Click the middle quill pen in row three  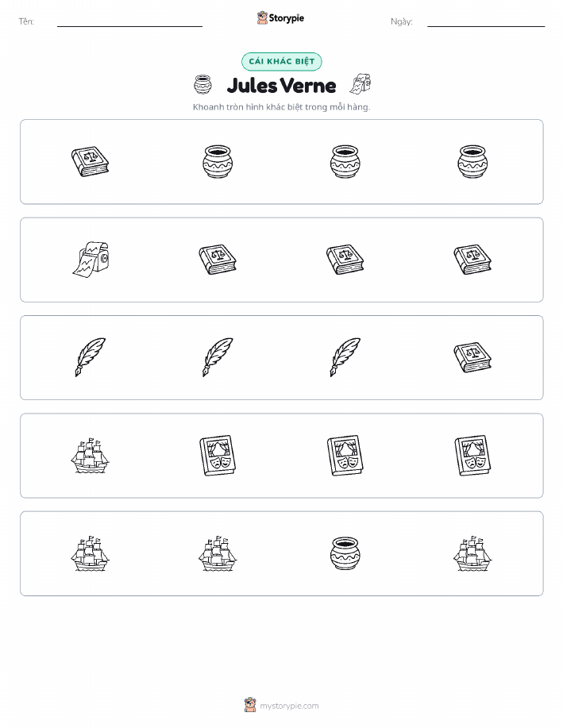pos(218,357)
